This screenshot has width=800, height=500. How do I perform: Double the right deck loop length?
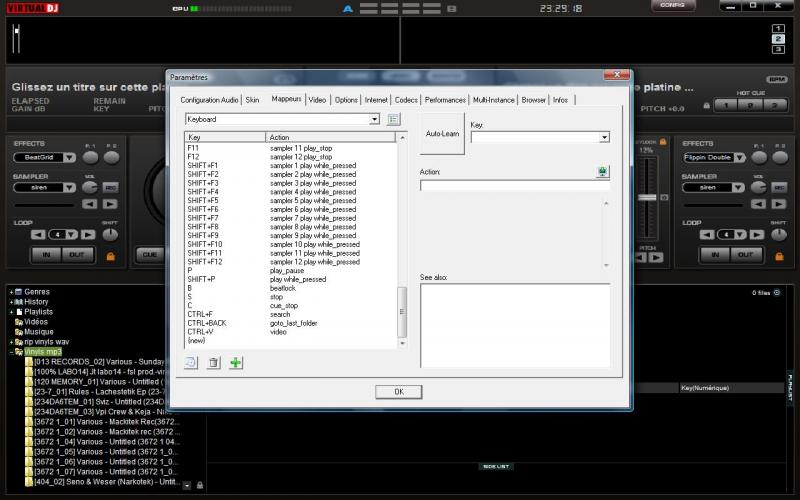(757, 235)
